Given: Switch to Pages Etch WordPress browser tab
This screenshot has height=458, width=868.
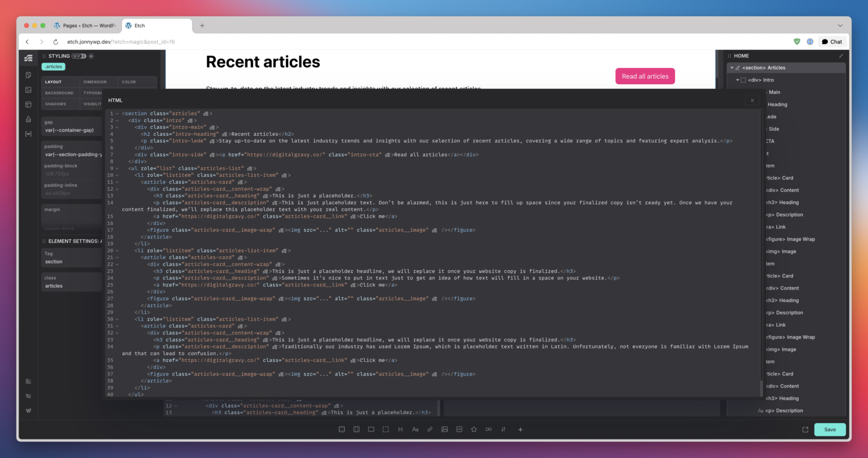Looking at the screenshot, I should 85,25.
